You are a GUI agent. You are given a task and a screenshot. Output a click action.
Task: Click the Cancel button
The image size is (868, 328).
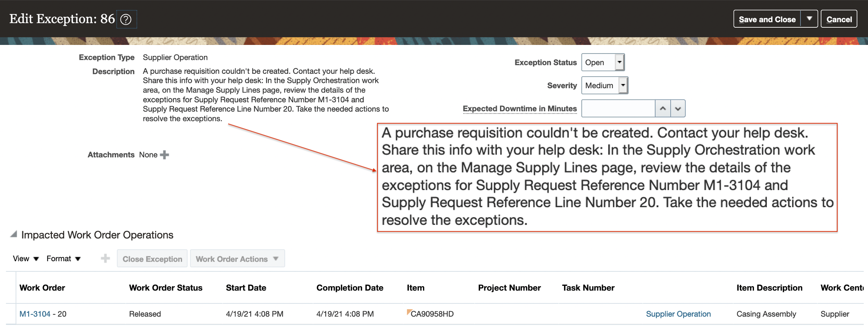[x=839, y=19]
